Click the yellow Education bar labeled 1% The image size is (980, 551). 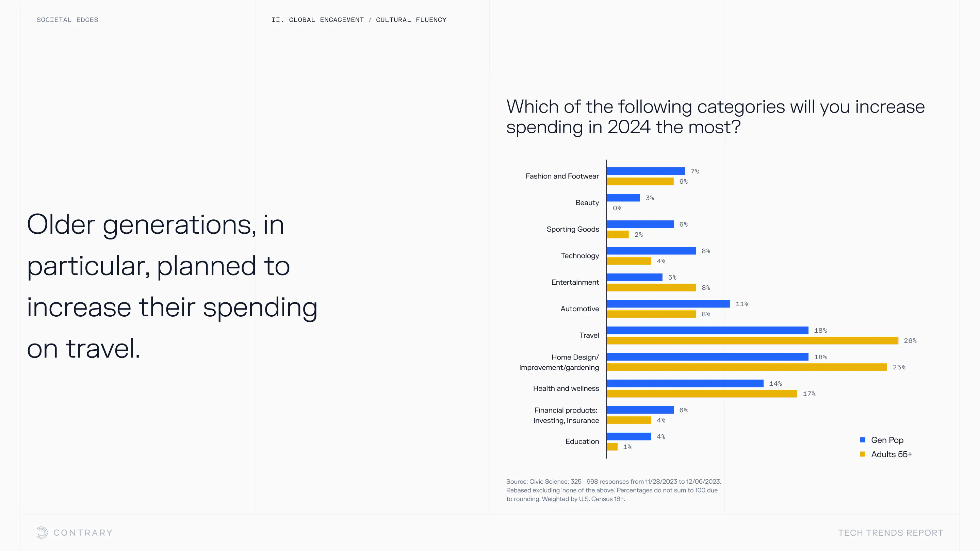(612, 447)
